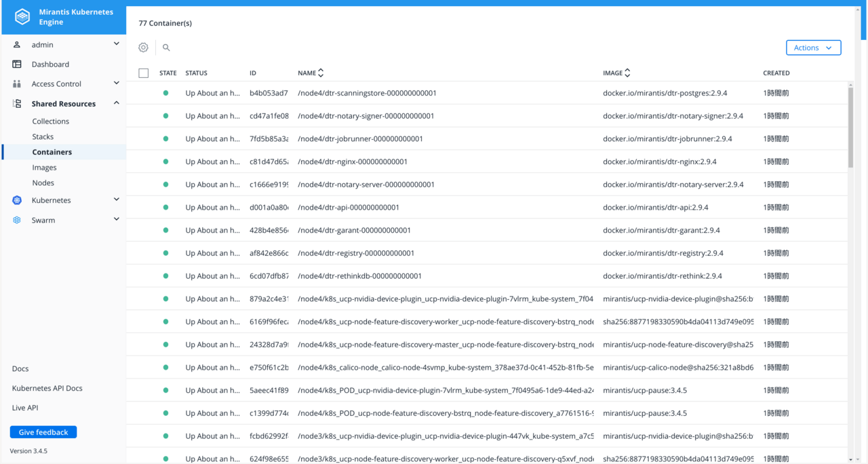Open Dashboard from the sidebar
The width and height of the screenshot is (868, 464).
coord(50,64)
